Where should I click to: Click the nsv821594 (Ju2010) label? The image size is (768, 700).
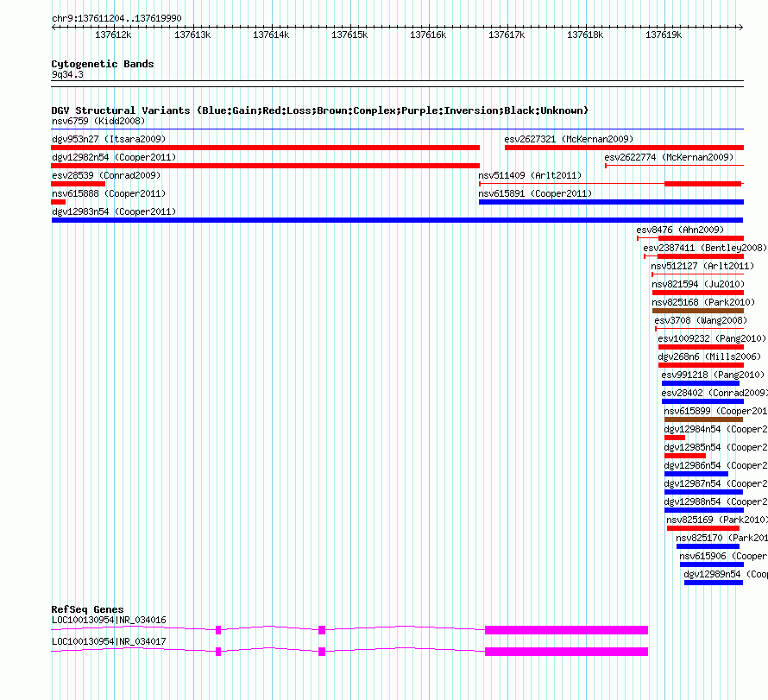pos(698,284)
